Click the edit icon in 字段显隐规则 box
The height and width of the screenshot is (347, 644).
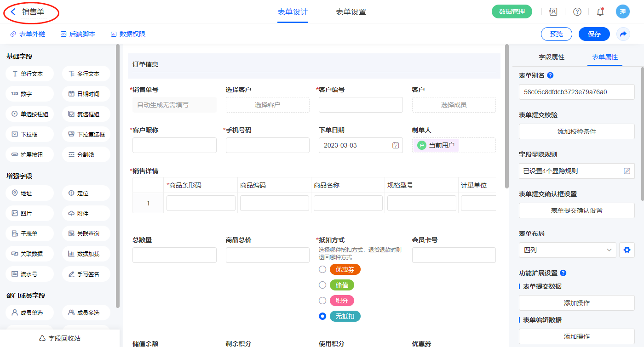click(627, 171)
